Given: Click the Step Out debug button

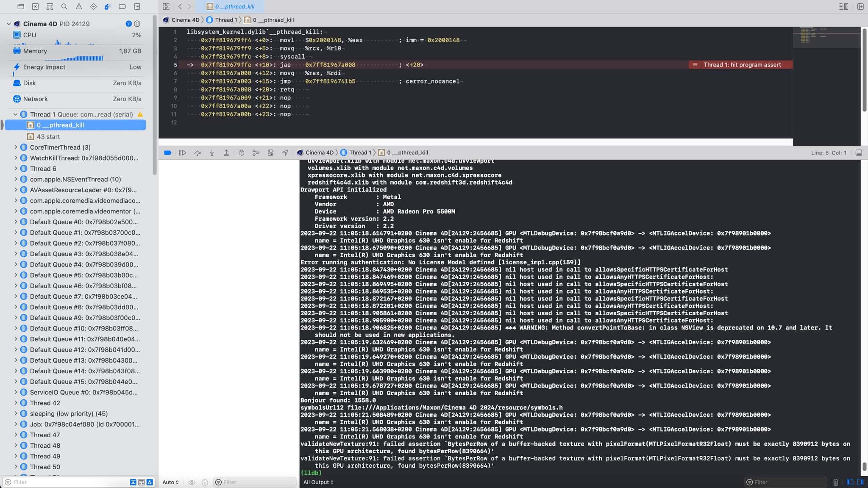Looking at the screenshot, I should (226, 152).
